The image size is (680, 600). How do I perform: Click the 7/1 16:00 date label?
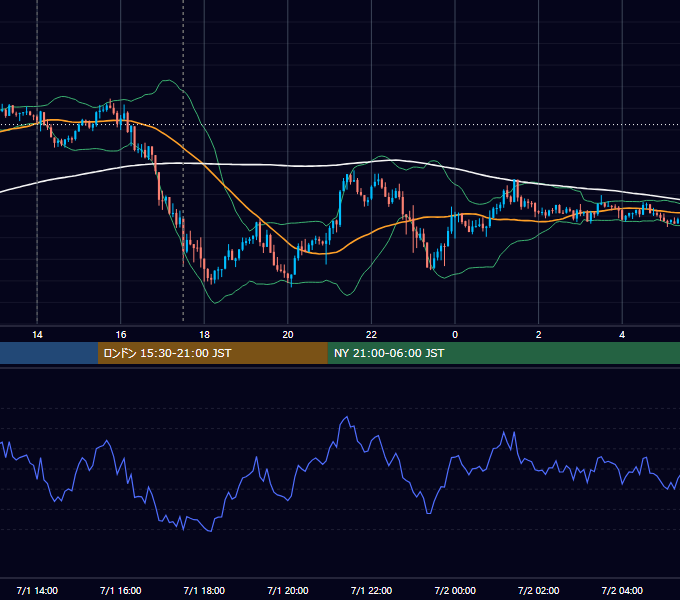click(x=121, y=590)
